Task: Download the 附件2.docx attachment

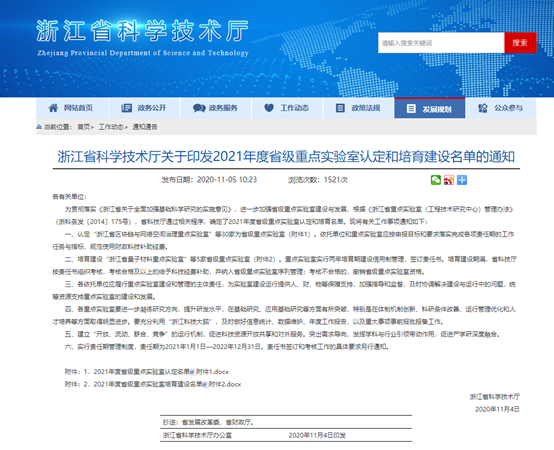Action: point(225,384)
